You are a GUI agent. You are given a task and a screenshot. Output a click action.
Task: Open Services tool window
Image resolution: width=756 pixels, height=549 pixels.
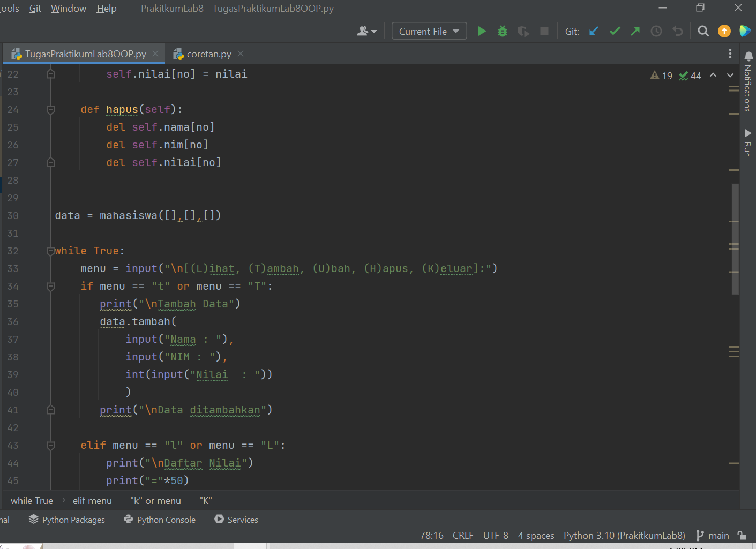(x=236, y=520)
